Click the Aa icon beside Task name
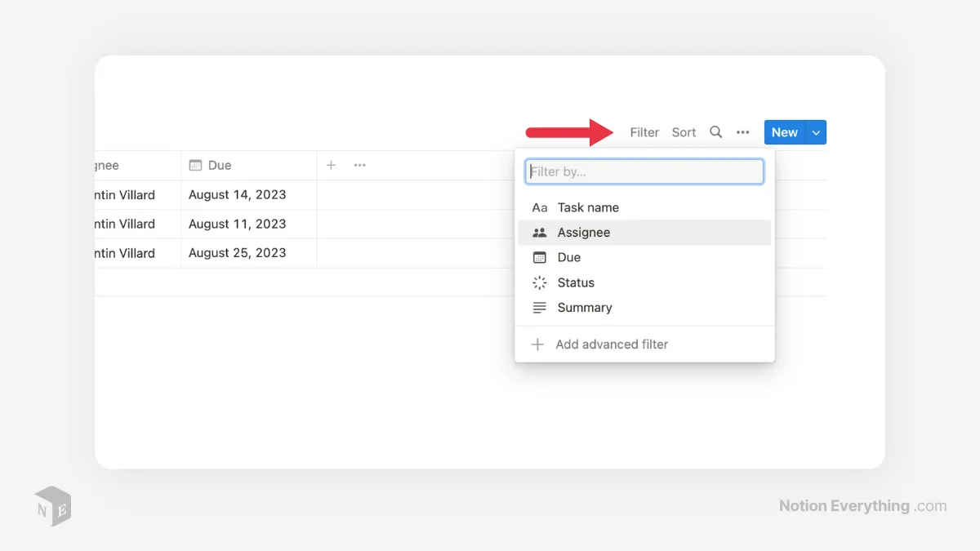This screenshot has width=980, height=551. click(x=539, y=207)
